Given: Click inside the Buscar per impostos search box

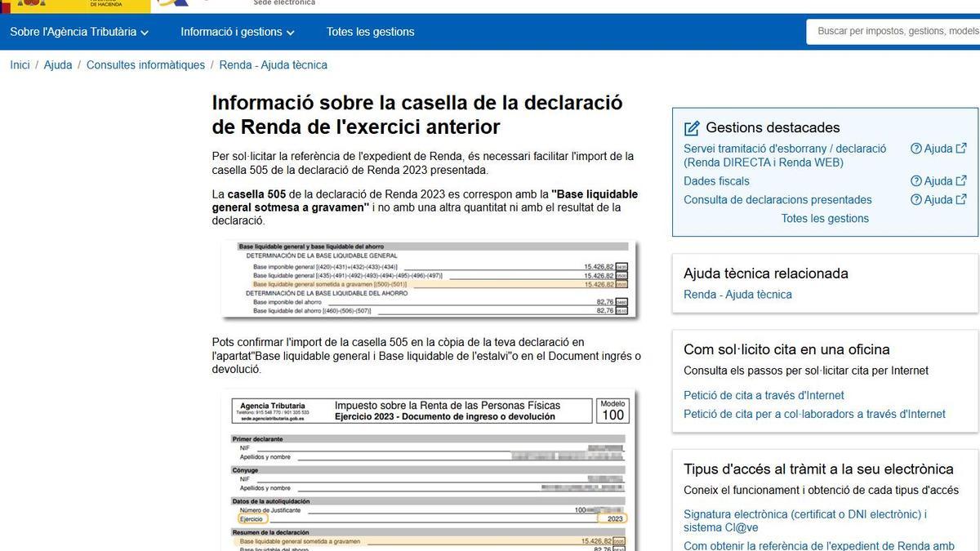Looking at the screenshot, I should coord(890,32).
